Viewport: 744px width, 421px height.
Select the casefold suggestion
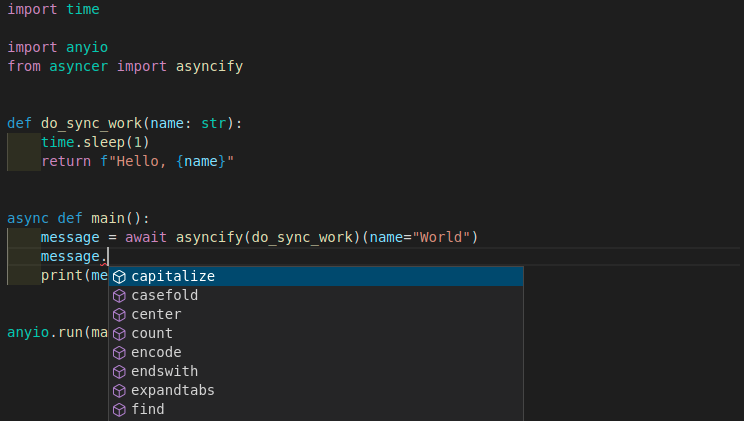(x=164, y=295)
